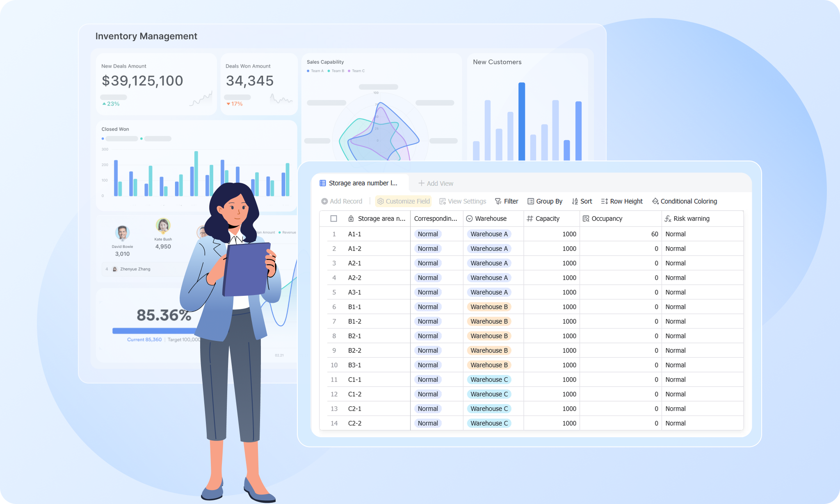The image size is (840, 504).
Task: Click the Team A legend dot in Sales Capability
Action: point(308,71)
